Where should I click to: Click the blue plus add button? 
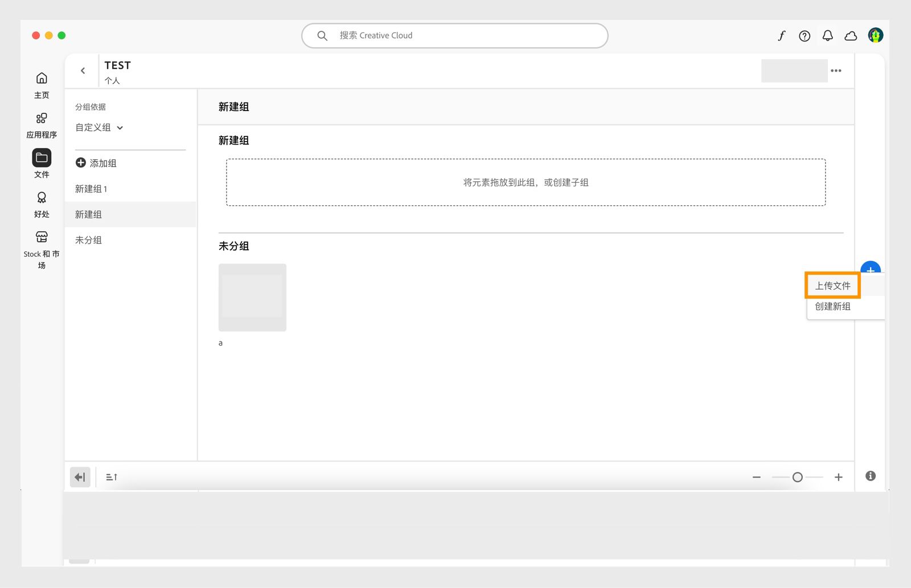[871, 268]
